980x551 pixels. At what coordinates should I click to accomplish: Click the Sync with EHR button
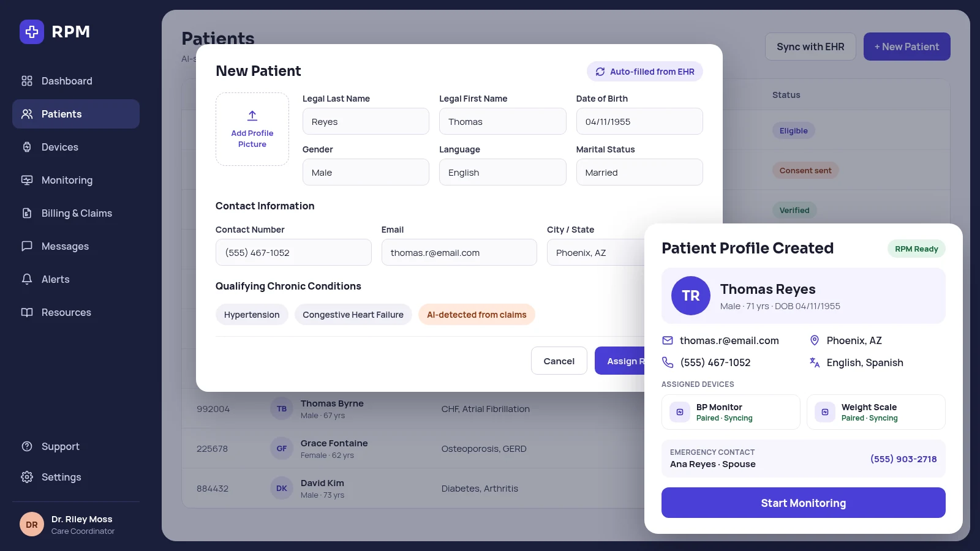pyautogui.click(x=810, y=47)
